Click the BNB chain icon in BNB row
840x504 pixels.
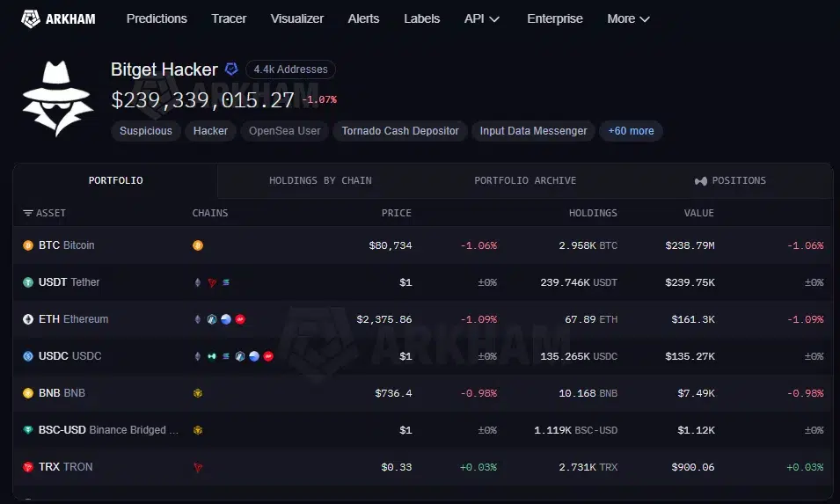(x=198, y=393)
